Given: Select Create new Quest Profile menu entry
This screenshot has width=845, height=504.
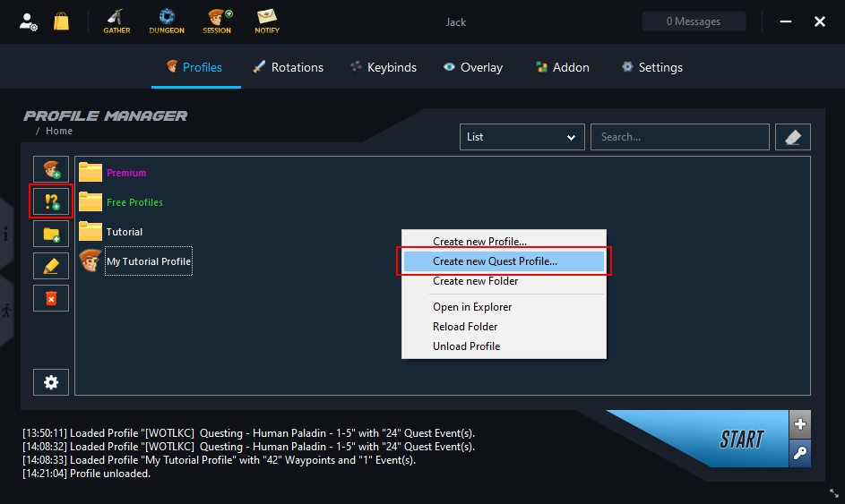Looking at the screenshot, I should (x=495, y=261).
